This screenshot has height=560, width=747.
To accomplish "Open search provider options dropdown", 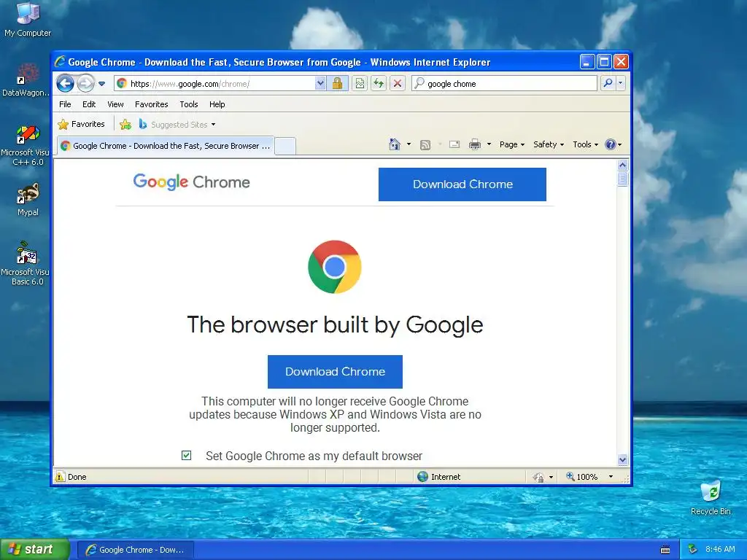I will click(x=620, y=83).
